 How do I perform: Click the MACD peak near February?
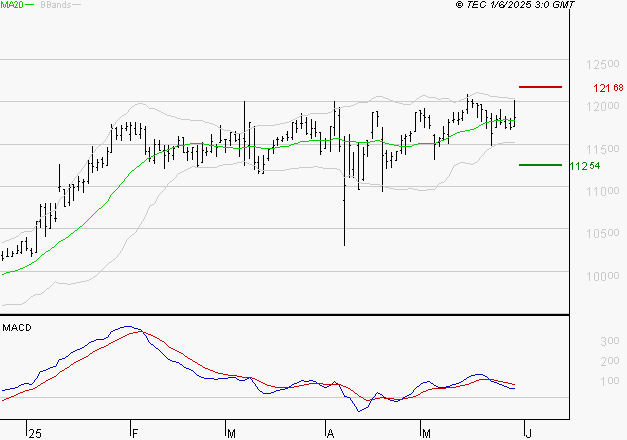[128, 327]
